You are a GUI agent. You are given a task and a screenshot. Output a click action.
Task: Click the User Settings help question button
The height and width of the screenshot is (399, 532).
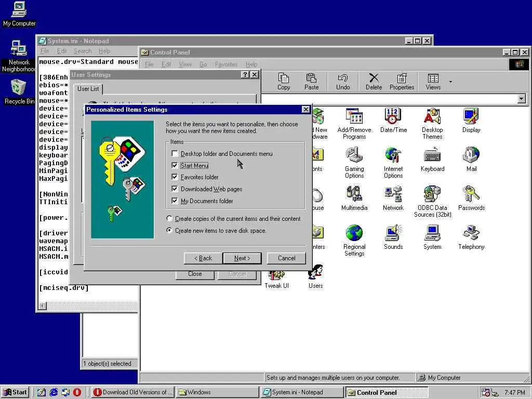(245, 75)
